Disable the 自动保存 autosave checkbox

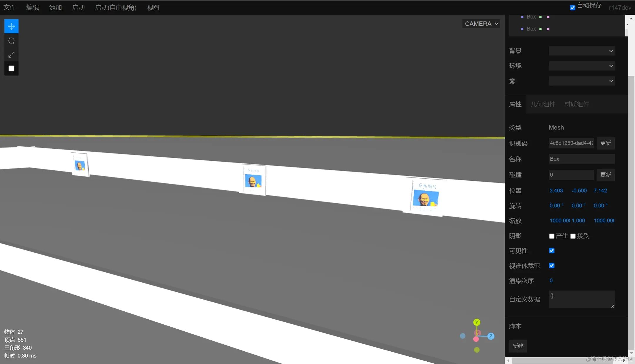[572, 8]
